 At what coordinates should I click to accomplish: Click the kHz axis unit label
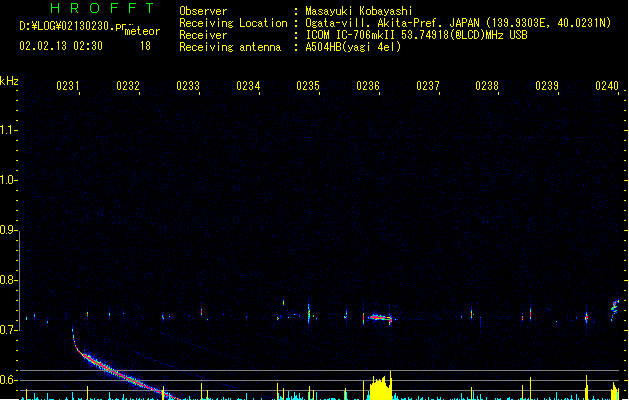coord(9,81)
